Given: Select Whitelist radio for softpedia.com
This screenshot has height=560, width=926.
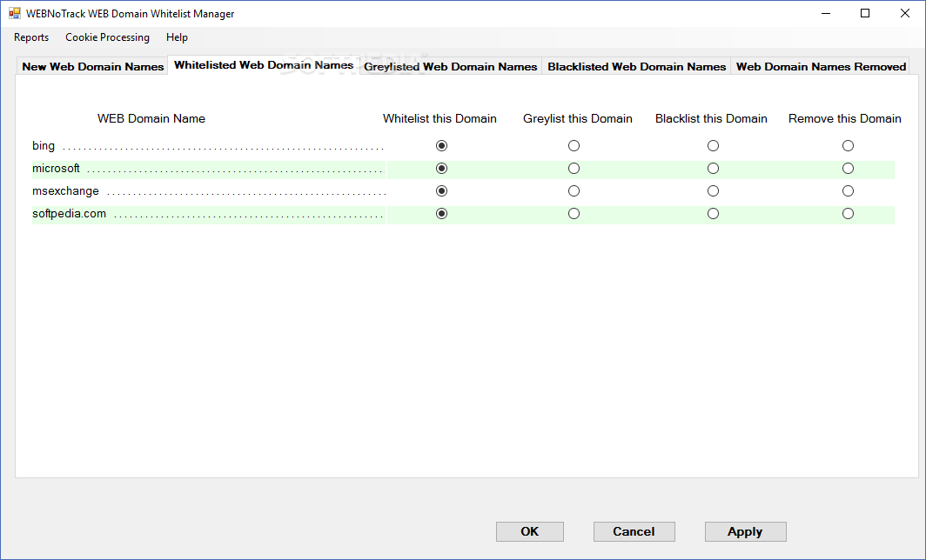Looking at the screenshot, I should click(441, 214).
